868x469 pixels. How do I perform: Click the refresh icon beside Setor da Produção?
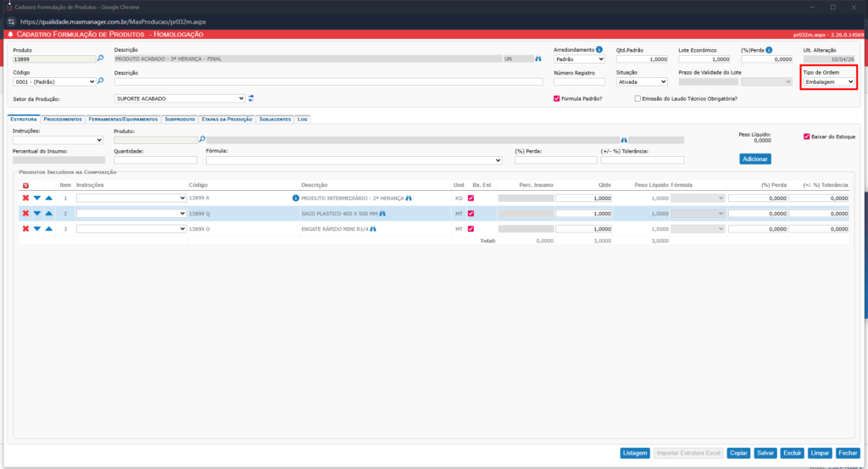click(251, 98)
